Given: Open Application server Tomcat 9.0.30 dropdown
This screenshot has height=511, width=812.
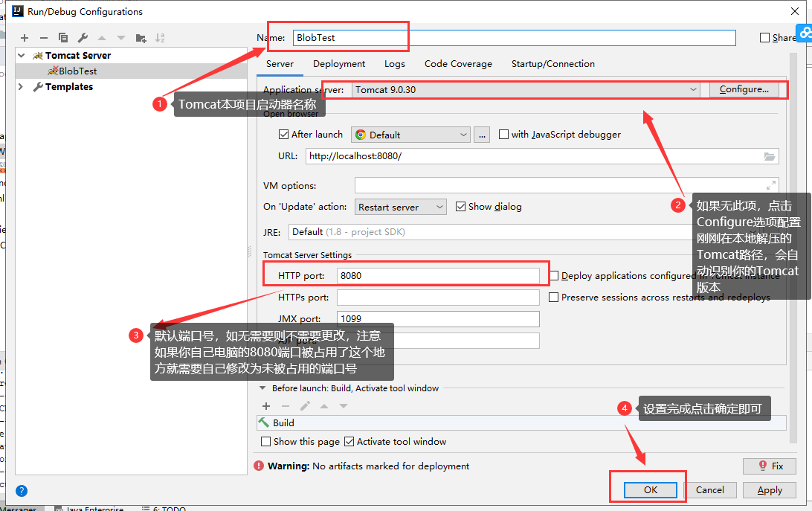Looking at the screenshot, I should 526,90.
